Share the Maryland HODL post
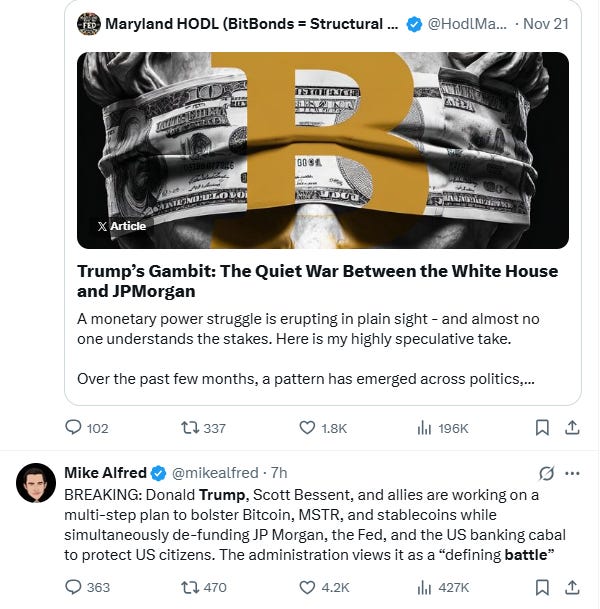Viewport: 600px width, 609px height. click(573, 428)
